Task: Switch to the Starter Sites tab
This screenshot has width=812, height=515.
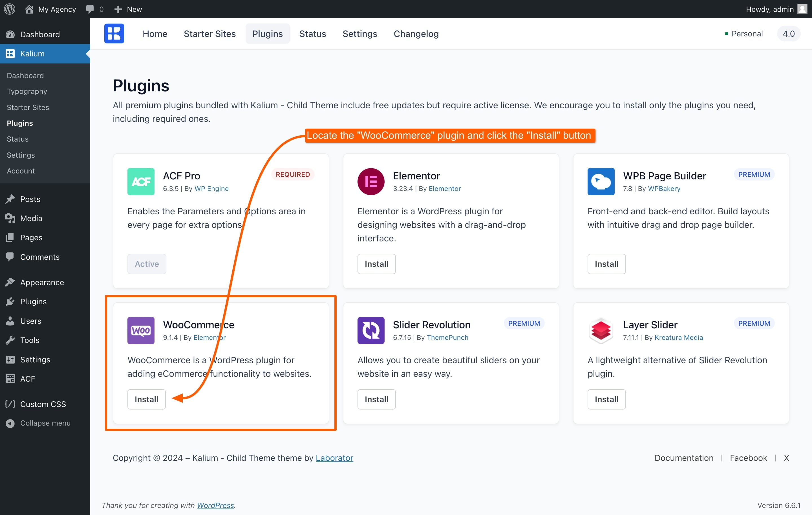Action: (209, 34)
